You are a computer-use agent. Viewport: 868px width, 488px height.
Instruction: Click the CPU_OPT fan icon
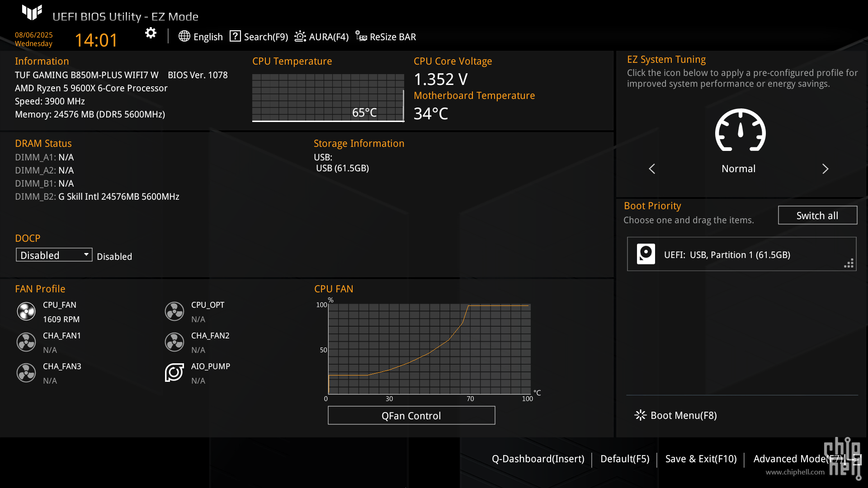175,311
